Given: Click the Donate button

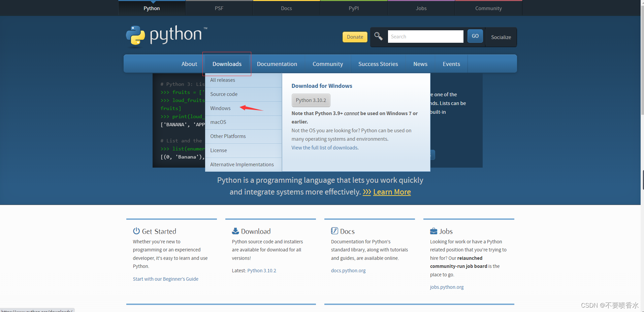Looking at the screenshot, I should point(355,37).
